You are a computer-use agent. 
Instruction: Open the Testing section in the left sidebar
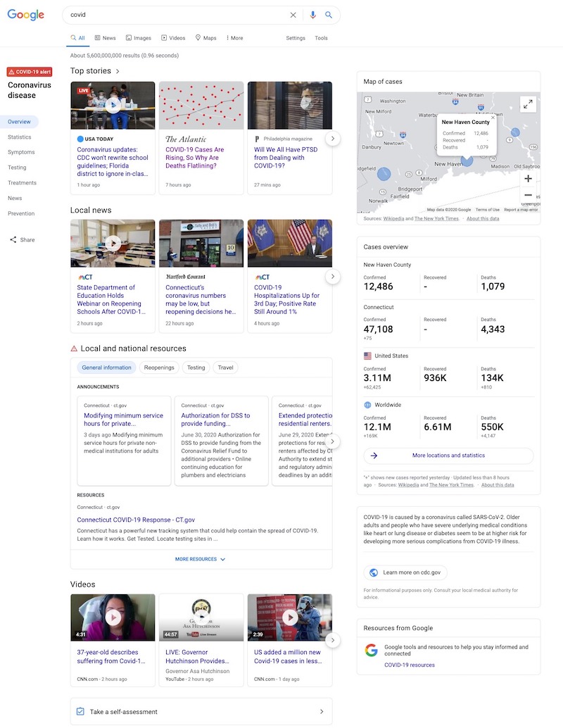tap(17, 168)
